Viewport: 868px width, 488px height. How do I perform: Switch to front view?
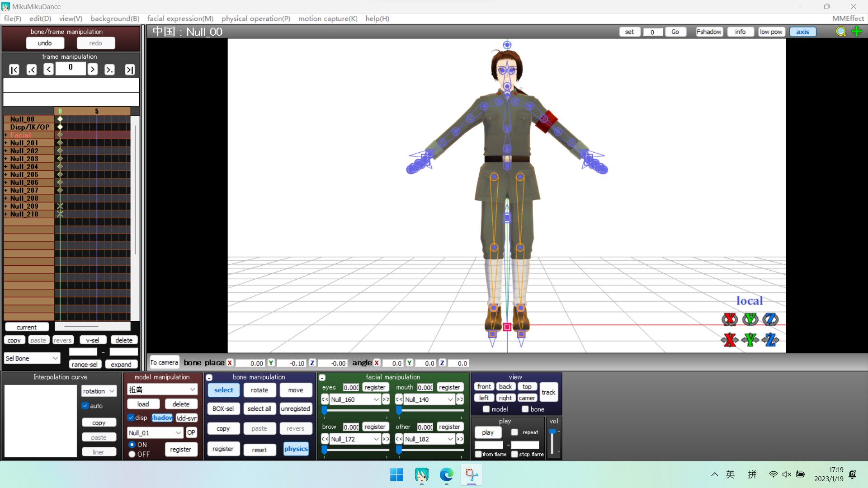coord(484,387)
